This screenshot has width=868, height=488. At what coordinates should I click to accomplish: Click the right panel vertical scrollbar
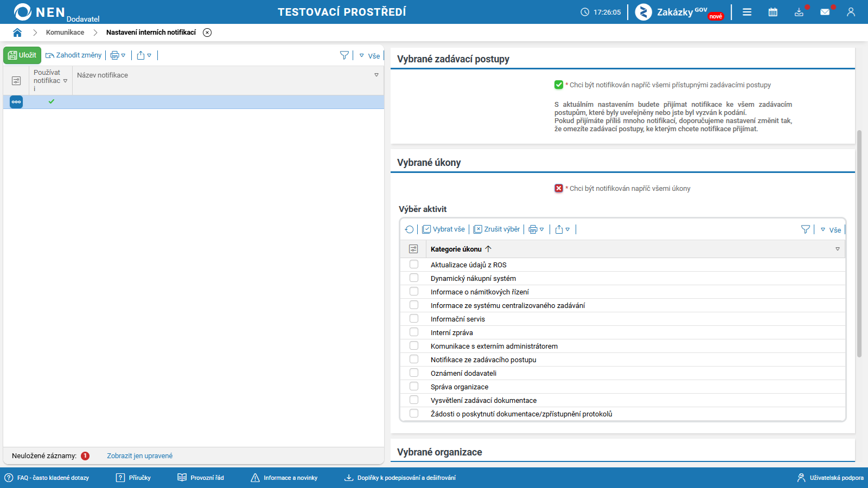859,243
